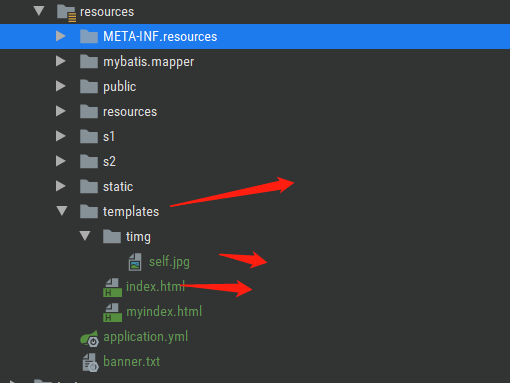Click the timg folder icon

[112, 236]
